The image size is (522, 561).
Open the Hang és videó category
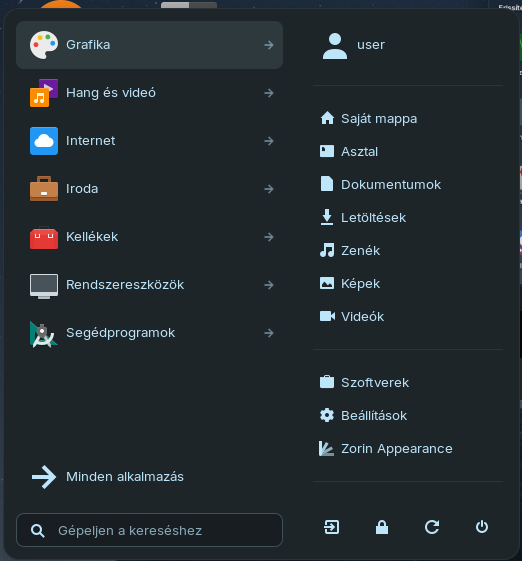coord(150,93)
